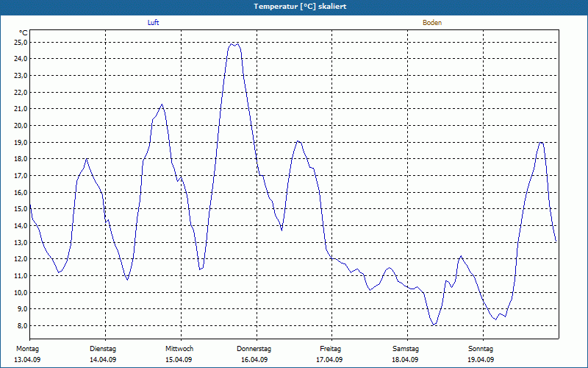Image resolution: width=588 pixels, height=368 pixels.
Task: Click the curve's 8°C minimum on Samstag
Action: (x=434, y=325)
